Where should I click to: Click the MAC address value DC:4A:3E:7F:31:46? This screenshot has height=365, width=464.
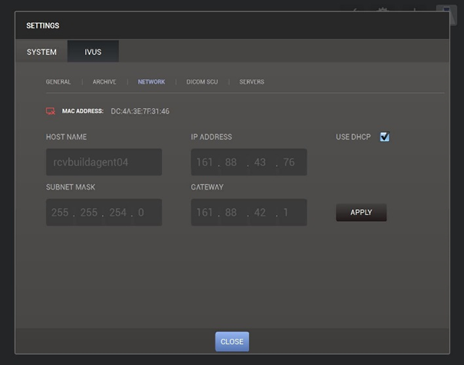(140, 111)
